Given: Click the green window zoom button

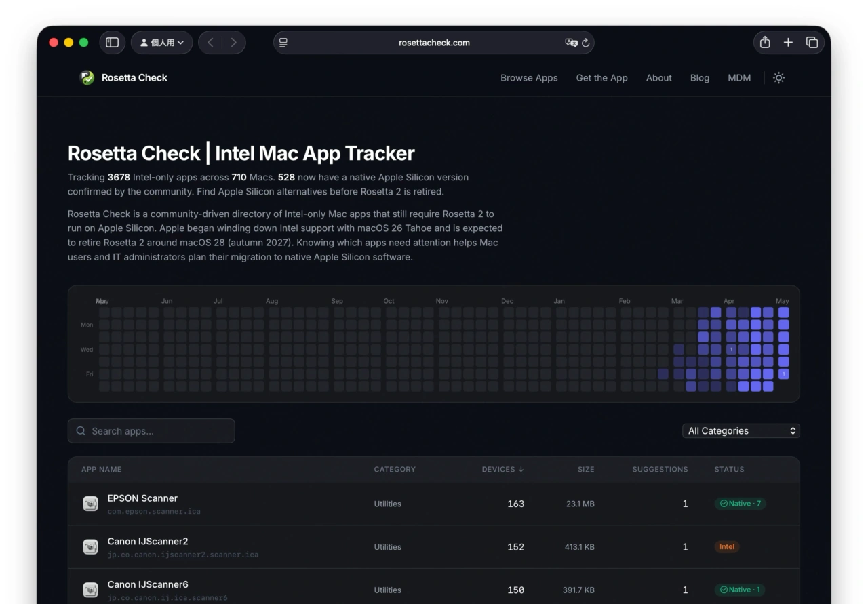Looking at the screenshot, I should (x=83, y=43).
